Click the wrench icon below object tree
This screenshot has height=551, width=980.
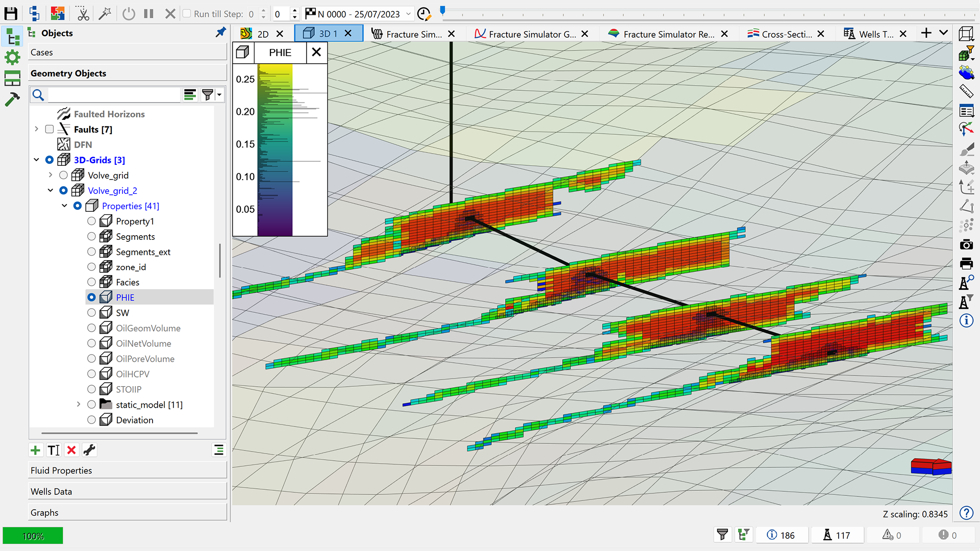(x=89, y=450)
